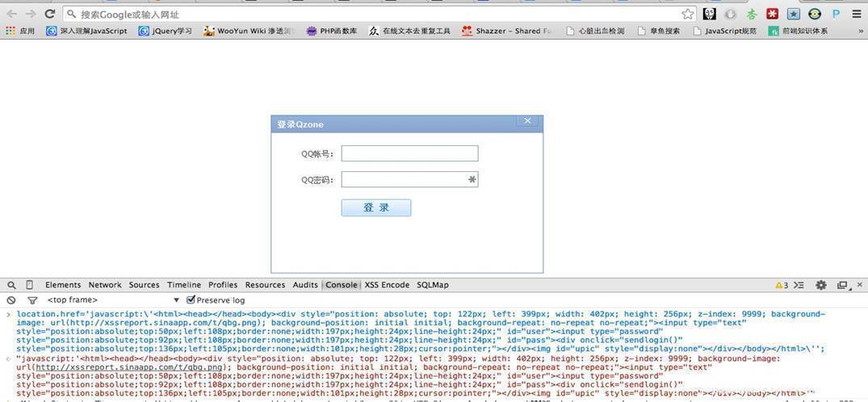Close the 登录Qzone dialog
Image resolution: width=868 pixels, height=402 pixels.
[x=527, y=121]
